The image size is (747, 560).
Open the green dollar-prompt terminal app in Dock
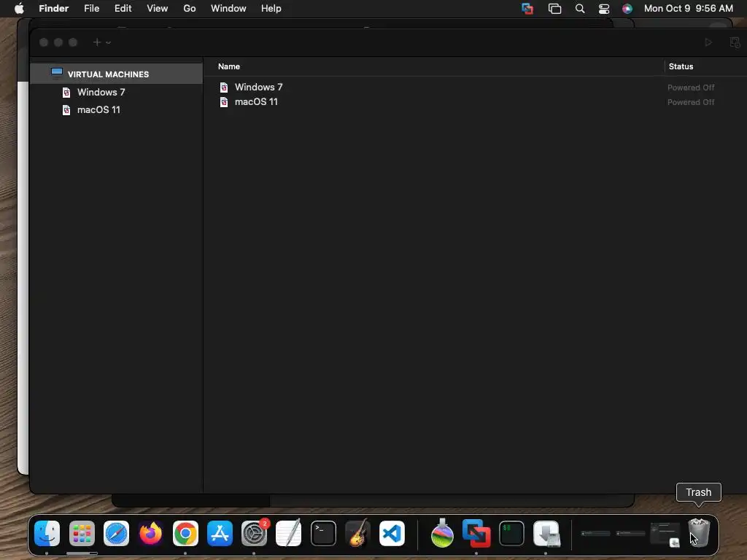(511, 533)
